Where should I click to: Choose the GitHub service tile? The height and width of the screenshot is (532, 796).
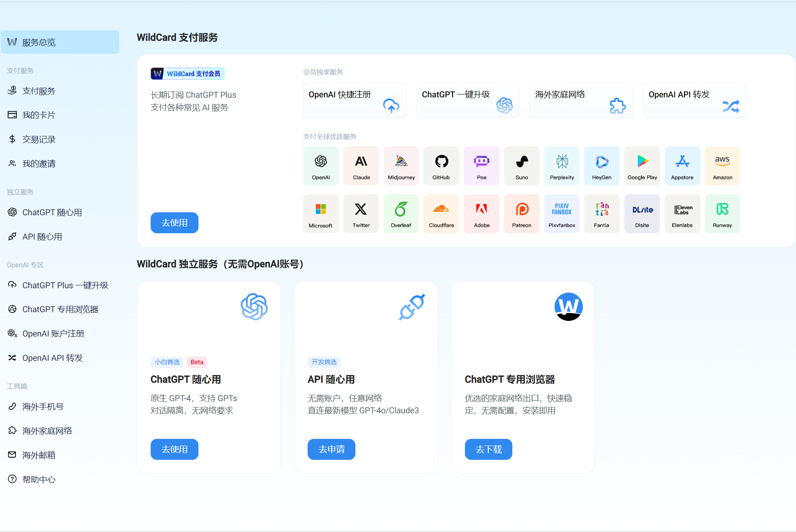(x=441, y=166)
